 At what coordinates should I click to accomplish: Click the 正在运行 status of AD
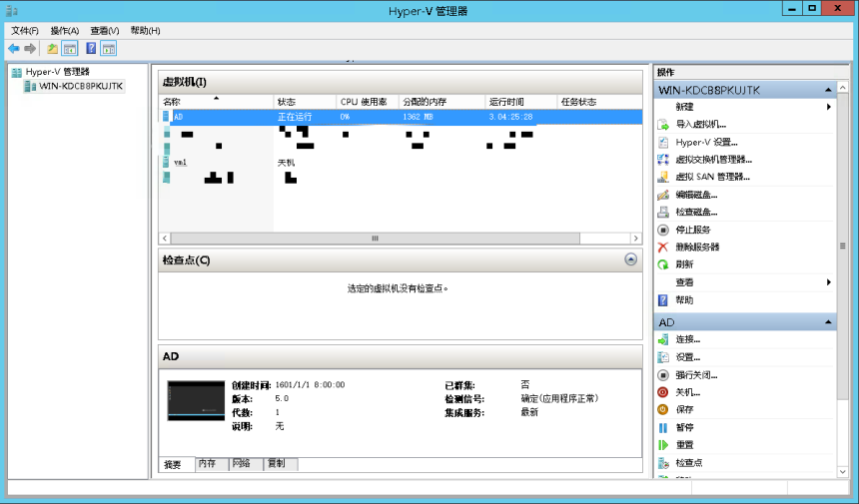point(295,117)
